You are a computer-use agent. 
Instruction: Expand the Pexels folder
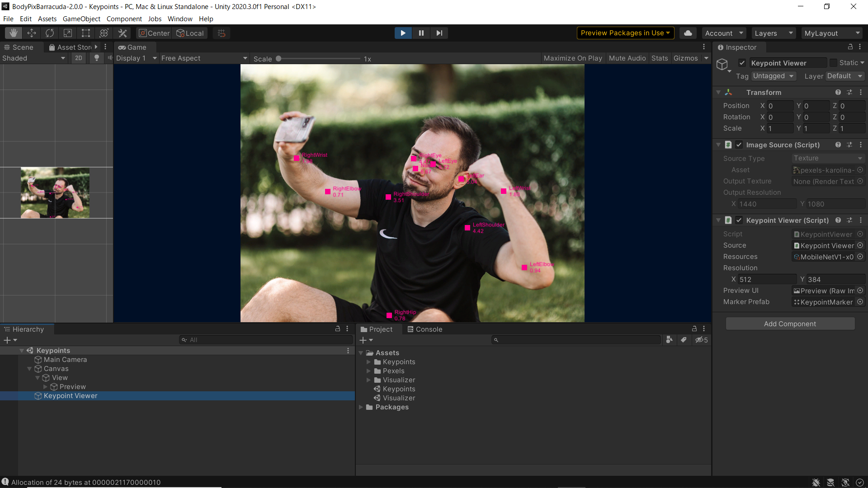click(x=368, y=371)
